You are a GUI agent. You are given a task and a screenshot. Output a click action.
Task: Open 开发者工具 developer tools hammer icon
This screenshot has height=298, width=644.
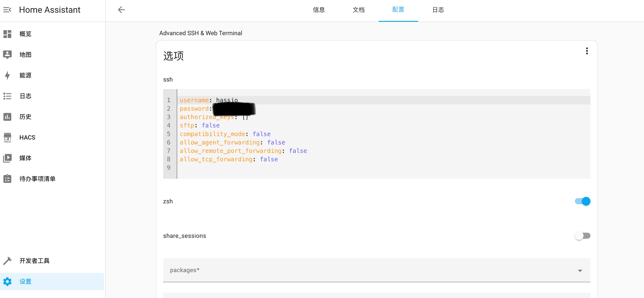[7, 261]
